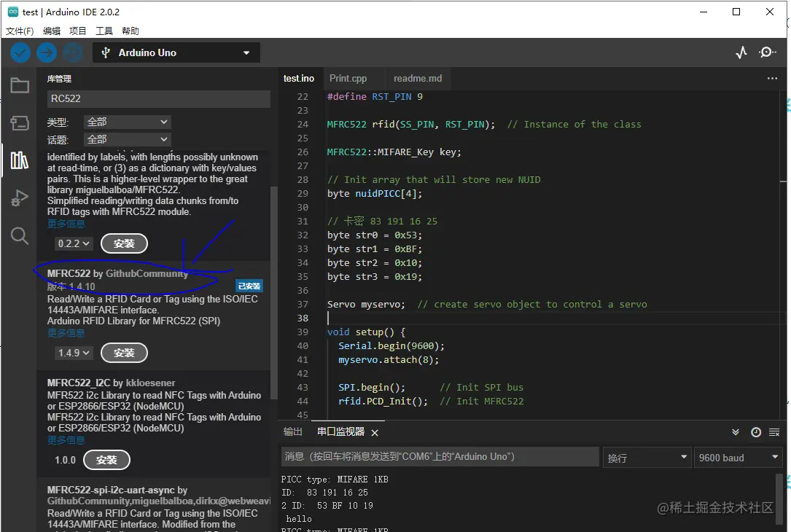Switch to the test.ino tab

coord(299,78)
